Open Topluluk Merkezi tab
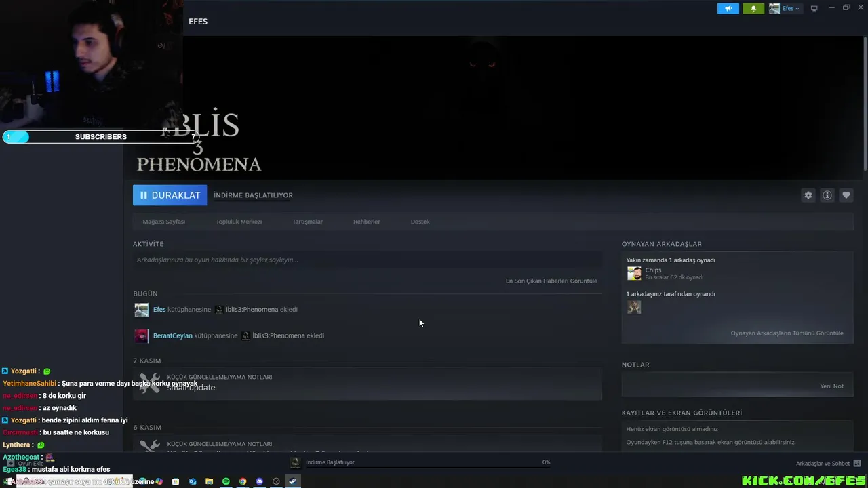This screenshot has height=488, width=868. pos(239,222)
